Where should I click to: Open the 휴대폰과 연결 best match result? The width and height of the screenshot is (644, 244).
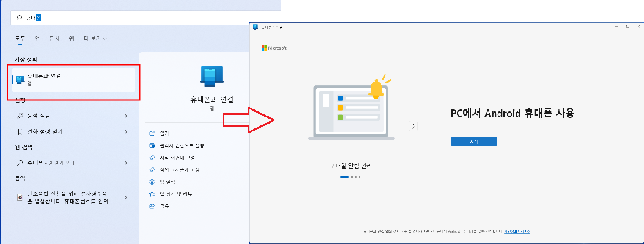coord(73,80)
